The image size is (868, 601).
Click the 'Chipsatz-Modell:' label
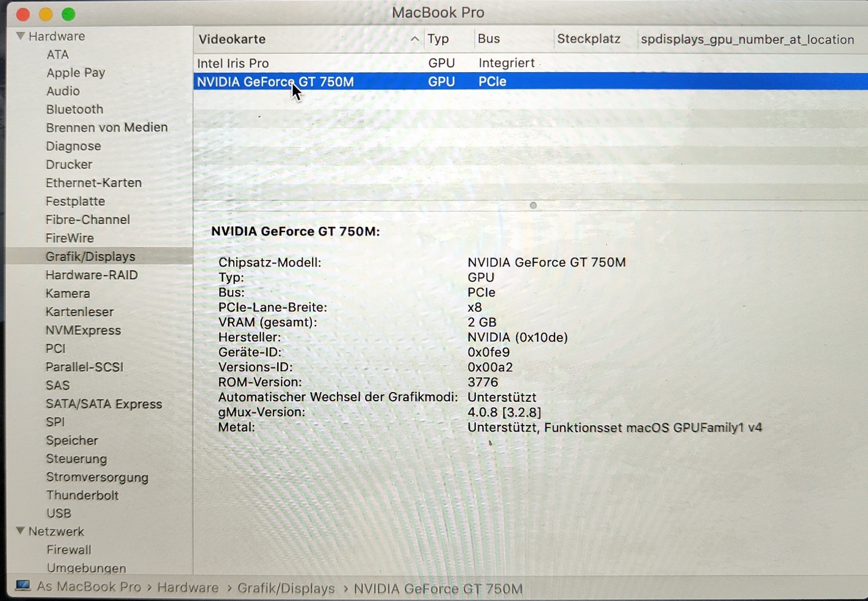coord(270,262)
